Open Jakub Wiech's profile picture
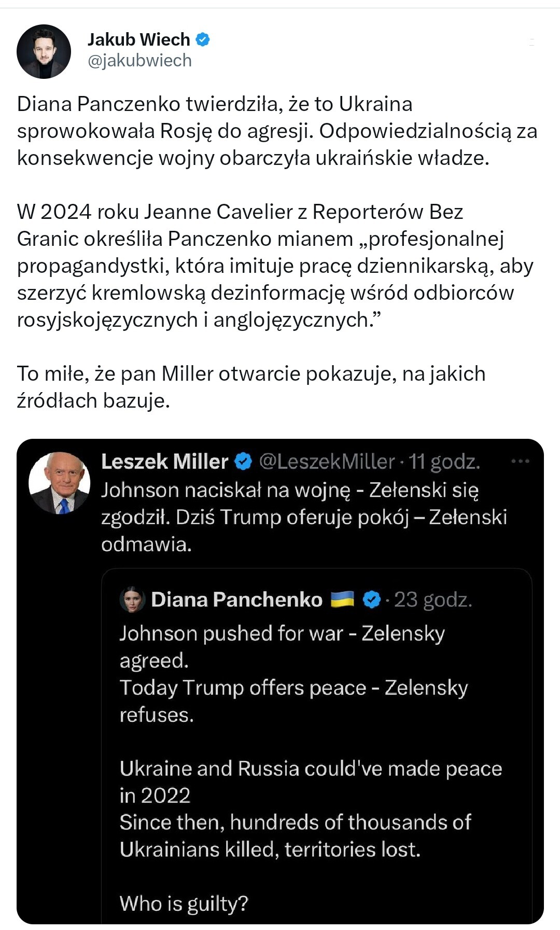The image size is (560, 930). coord(44,51)
